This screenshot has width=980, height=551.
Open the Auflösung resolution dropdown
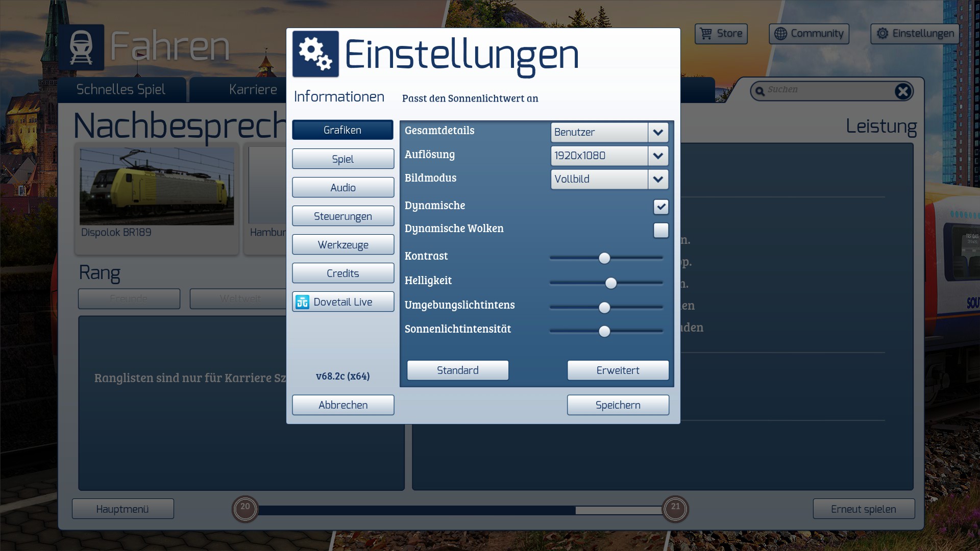tap(658, 156)
